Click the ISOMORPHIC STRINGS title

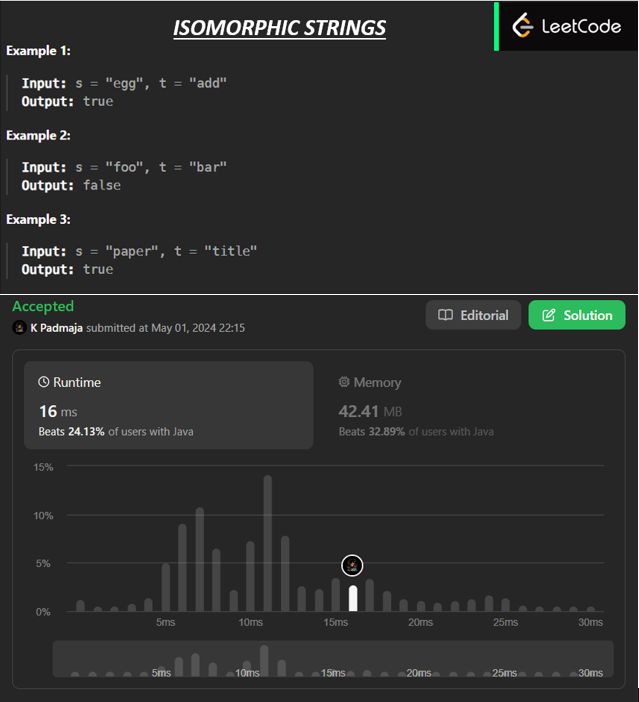click(279, 28)
